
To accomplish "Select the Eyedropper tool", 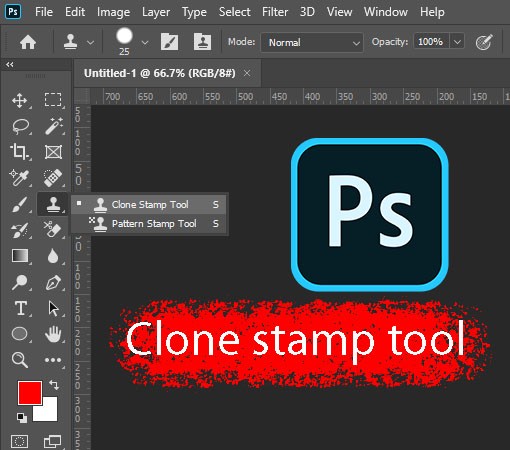I will tap(19, 178).
